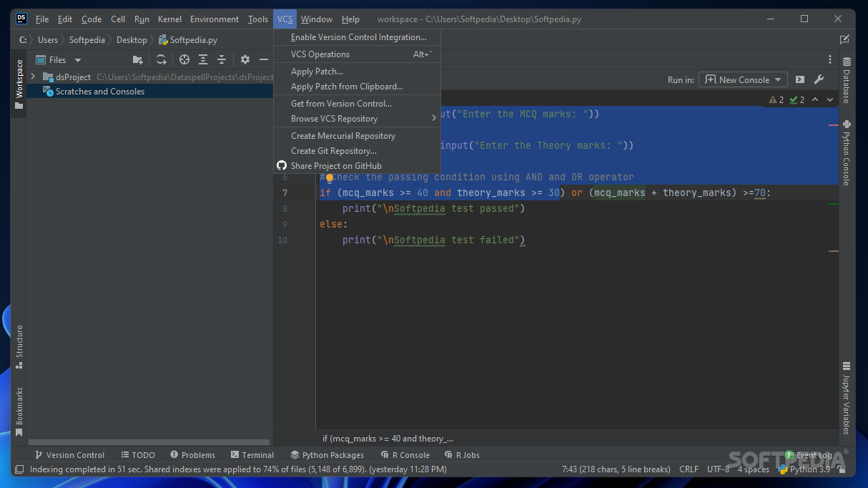The width and height of the screenshot is (868, 488).
Task: Open the Files view dropdown
Action: [x=59, y=60]
